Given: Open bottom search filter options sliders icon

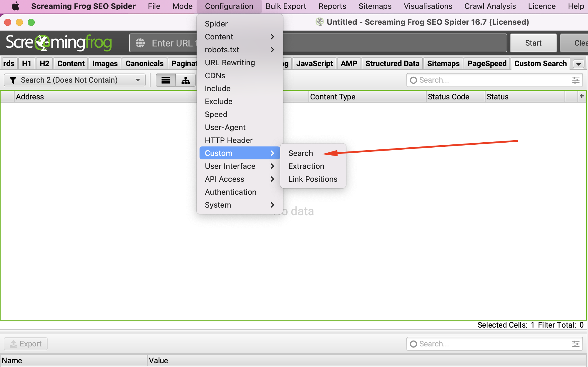Looking at the screenshot, I should (x=576, y=344).
